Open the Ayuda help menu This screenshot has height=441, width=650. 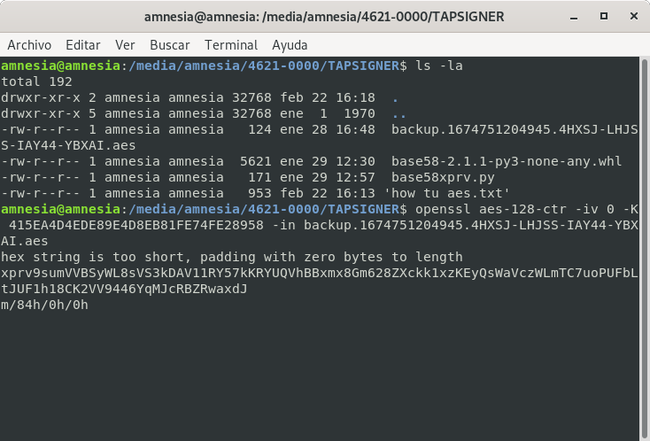pyautogui.click(x=290, y=45)
